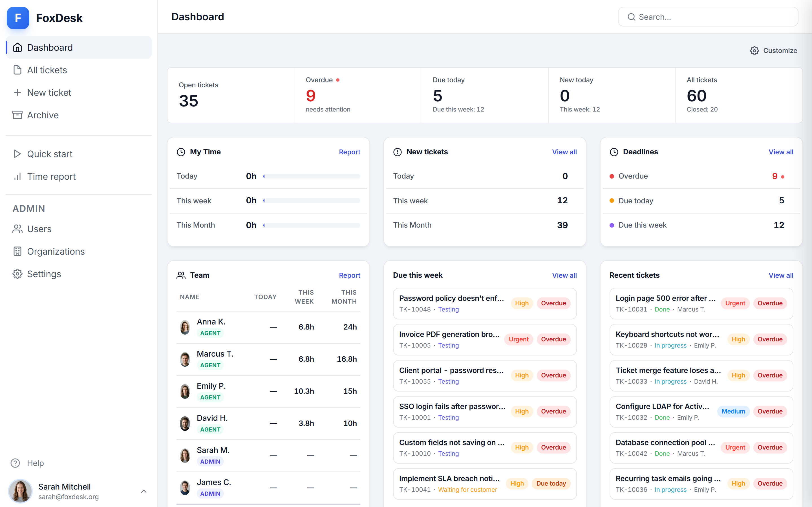
Task: Click the Users icon in Admin section
Action: (x=17, y=229)
